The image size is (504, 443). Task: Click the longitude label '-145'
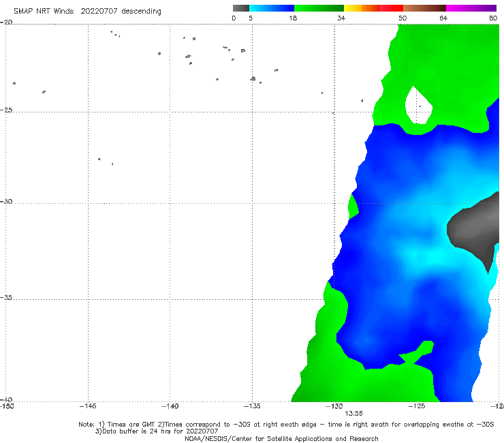(88, 406)
